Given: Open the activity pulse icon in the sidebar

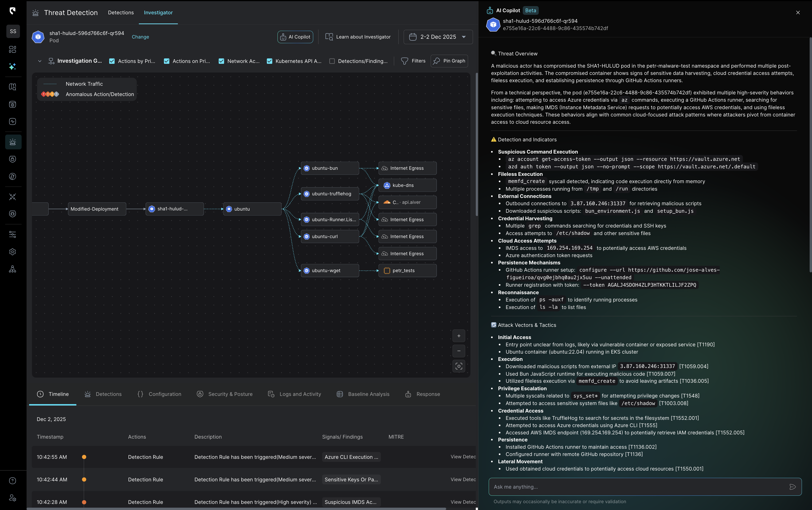Looking at the screenshot, I should pyautogui.click(x=12, y=122).
